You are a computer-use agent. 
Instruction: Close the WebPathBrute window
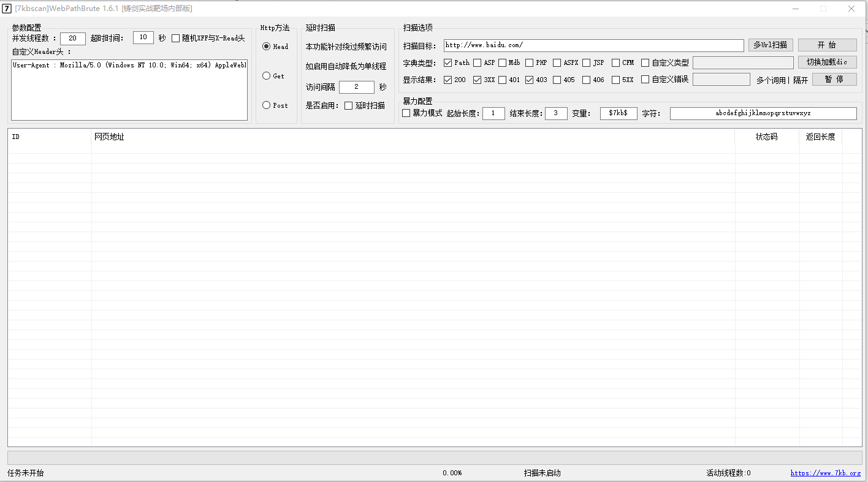[851, 9]
